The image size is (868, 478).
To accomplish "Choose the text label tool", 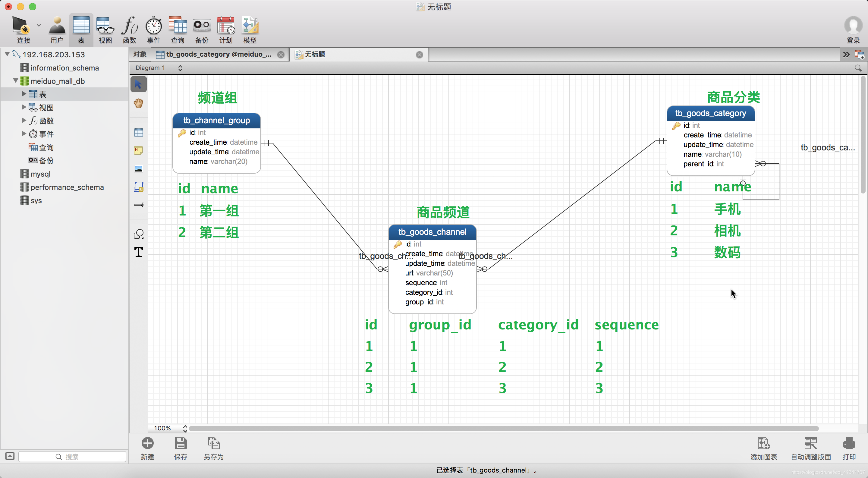I will [x=139, y=252].
